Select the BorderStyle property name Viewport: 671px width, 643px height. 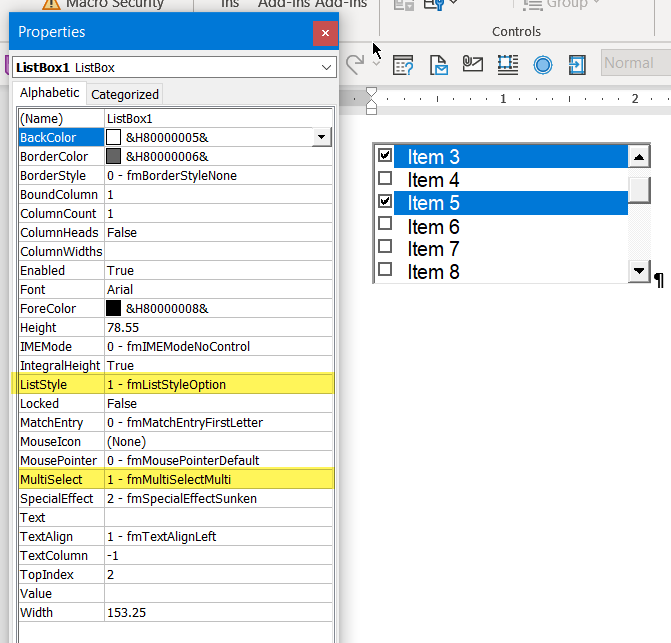(x=61, y=175)
